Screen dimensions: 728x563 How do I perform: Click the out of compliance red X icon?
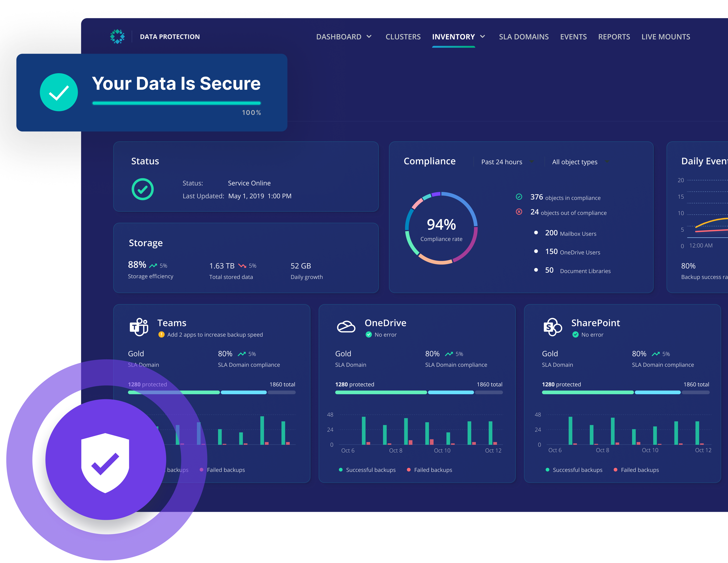tap(519, 212)
